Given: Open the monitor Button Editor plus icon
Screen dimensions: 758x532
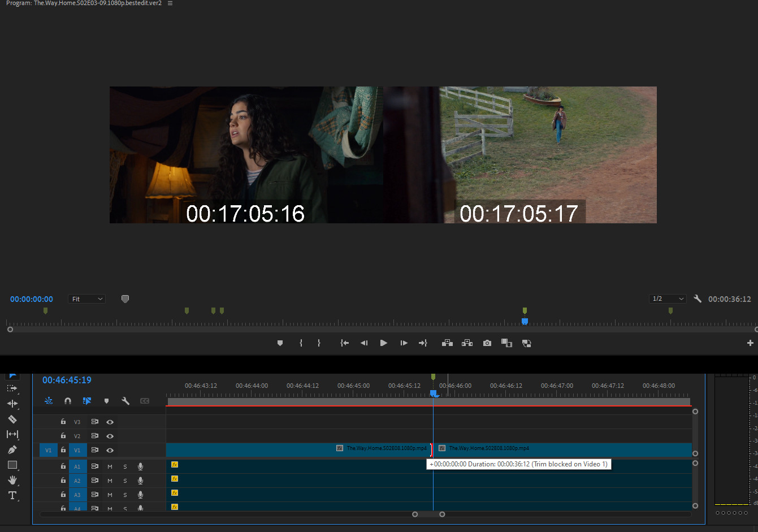Looking at the screenshot, I should click(750, 343).
